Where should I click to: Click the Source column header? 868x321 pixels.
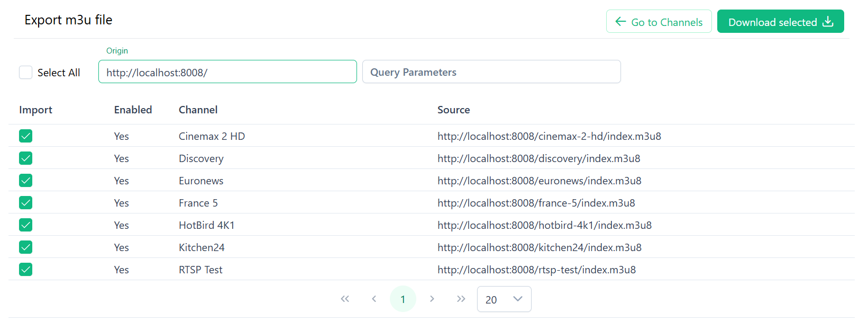(x=453, y=110)
